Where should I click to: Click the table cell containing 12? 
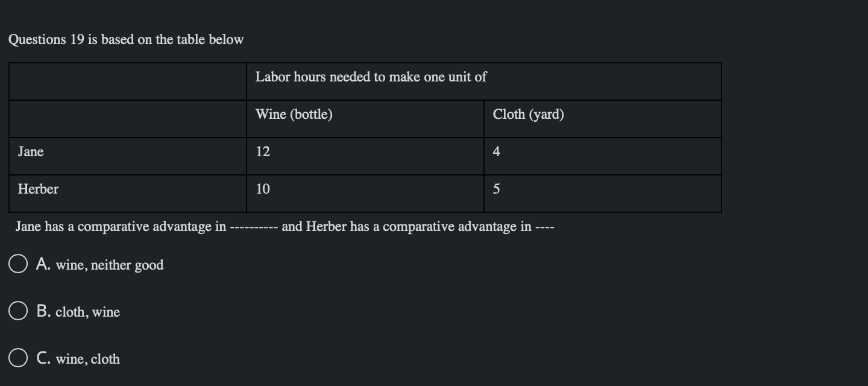262,151
